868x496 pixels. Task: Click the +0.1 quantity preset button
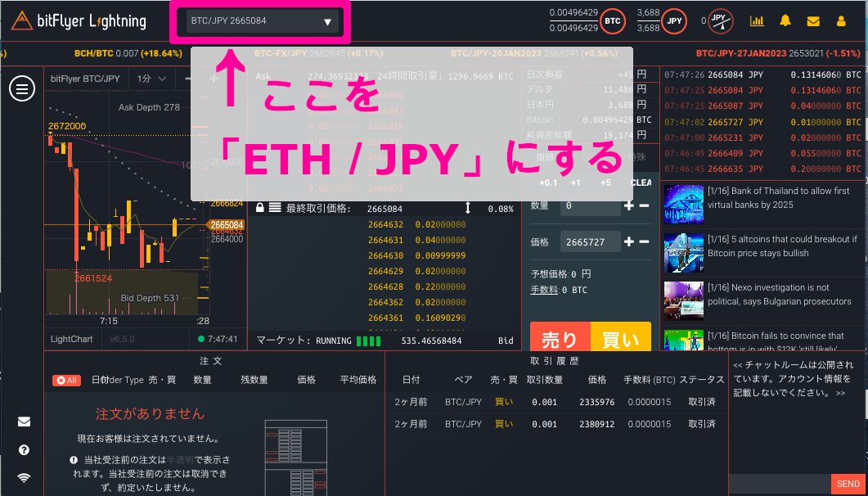pos(549,183)
